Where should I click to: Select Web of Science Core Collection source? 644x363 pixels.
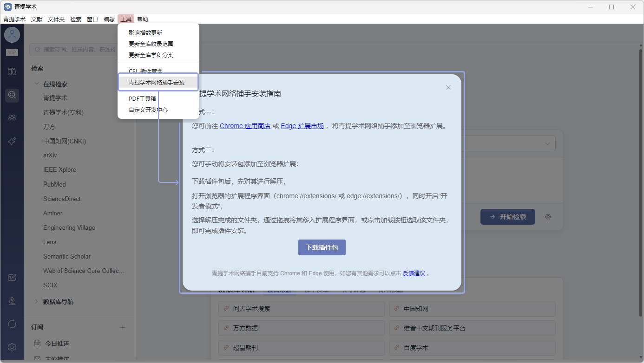point(84,271)
